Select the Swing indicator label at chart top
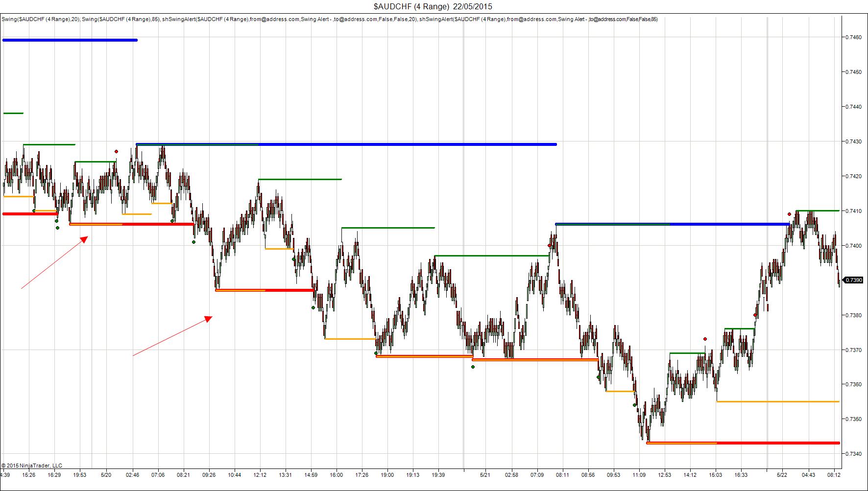The height and width of the screenshot is (491, 868). (330, 20)
